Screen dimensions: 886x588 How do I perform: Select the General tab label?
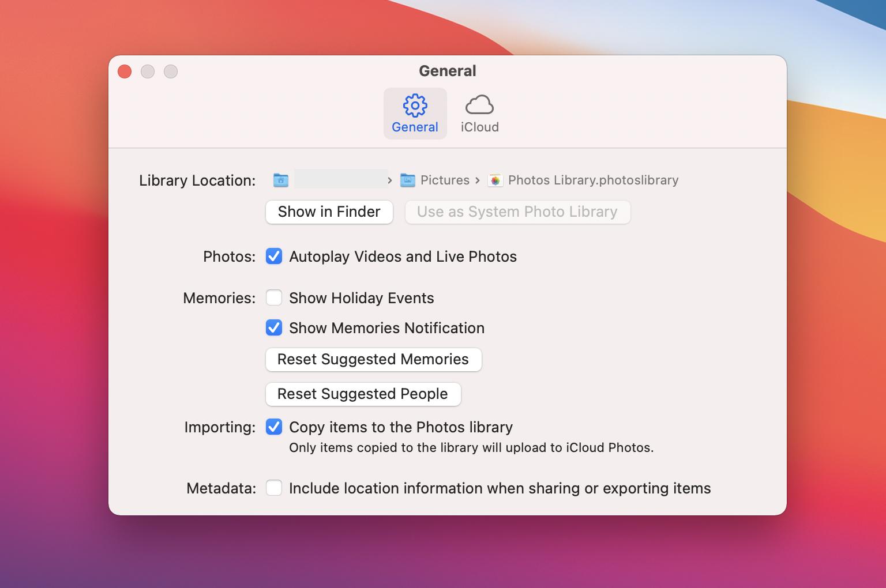415,127
